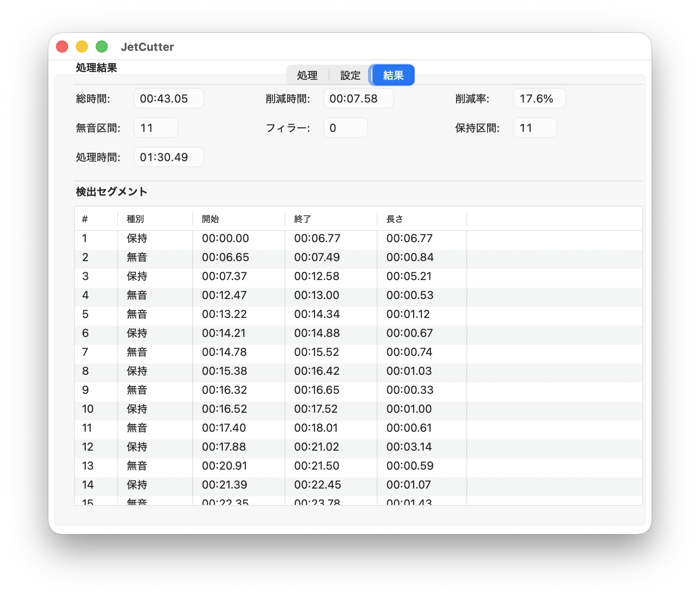Click the 削減率 field showing 17.6%
Viewport: 700px width, 598px height.
click(539, 99)
